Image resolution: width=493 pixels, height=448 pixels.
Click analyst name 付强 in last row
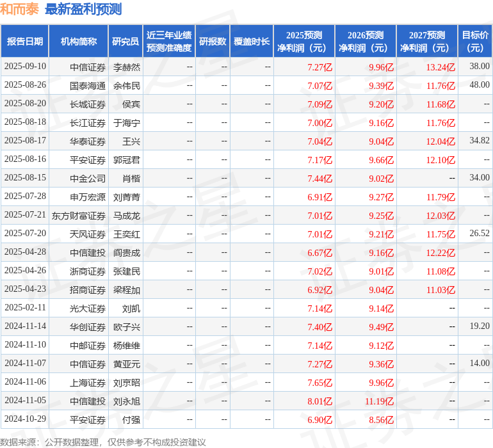click(131, 420)
